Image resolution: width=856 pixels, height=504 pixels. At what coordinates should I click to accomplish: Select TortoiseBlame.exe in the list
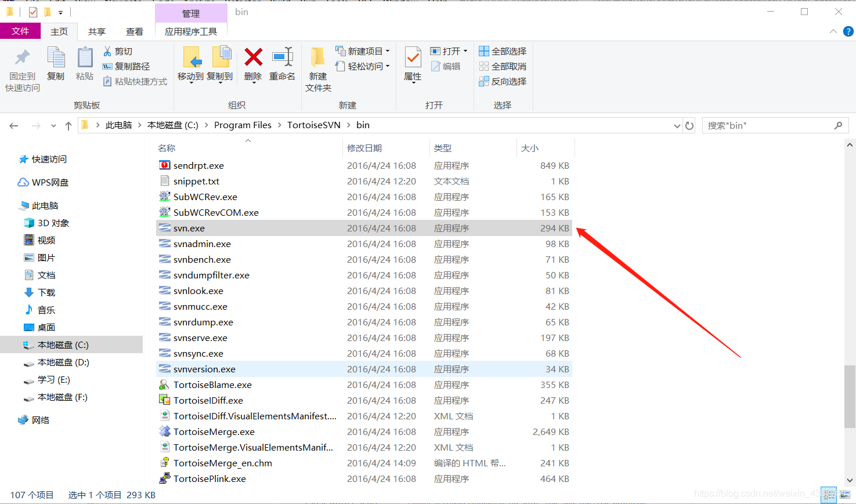364,385
